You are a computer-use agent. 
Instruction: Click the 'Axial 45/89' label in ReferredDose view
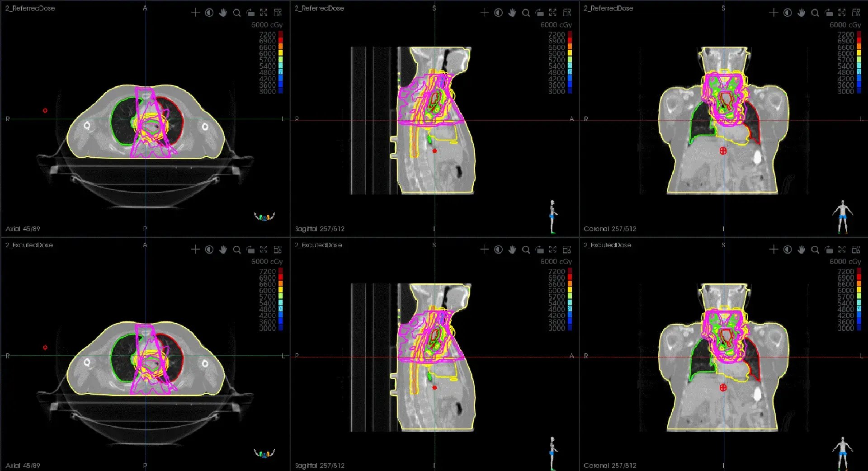coord(23,229)
